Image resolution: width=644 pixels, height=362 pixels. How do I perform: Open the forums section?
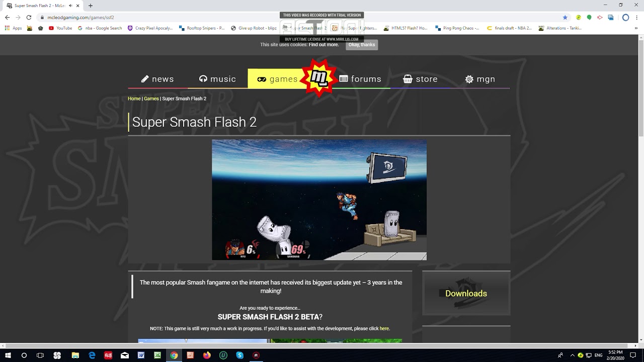pyautogui.click(x=360, y=79)
